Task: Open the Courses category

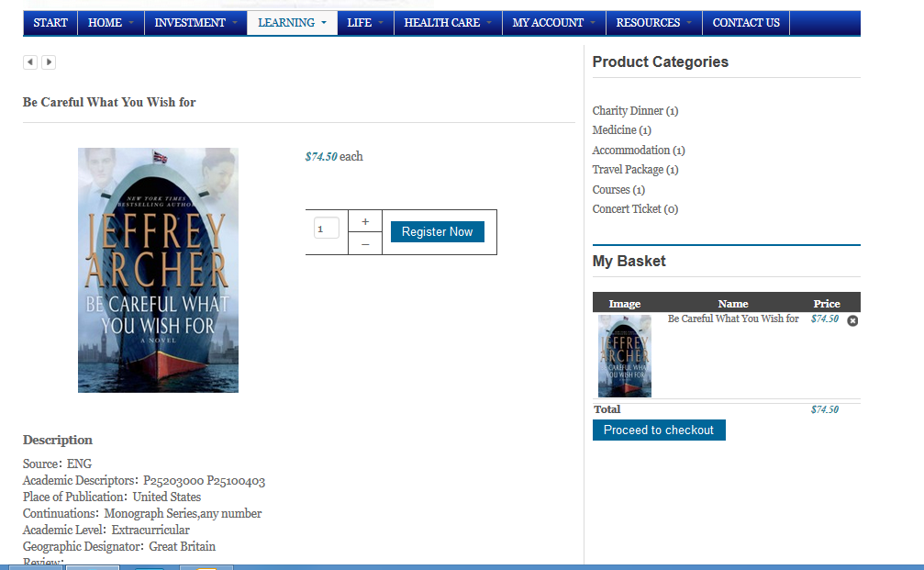Action: 618,190
